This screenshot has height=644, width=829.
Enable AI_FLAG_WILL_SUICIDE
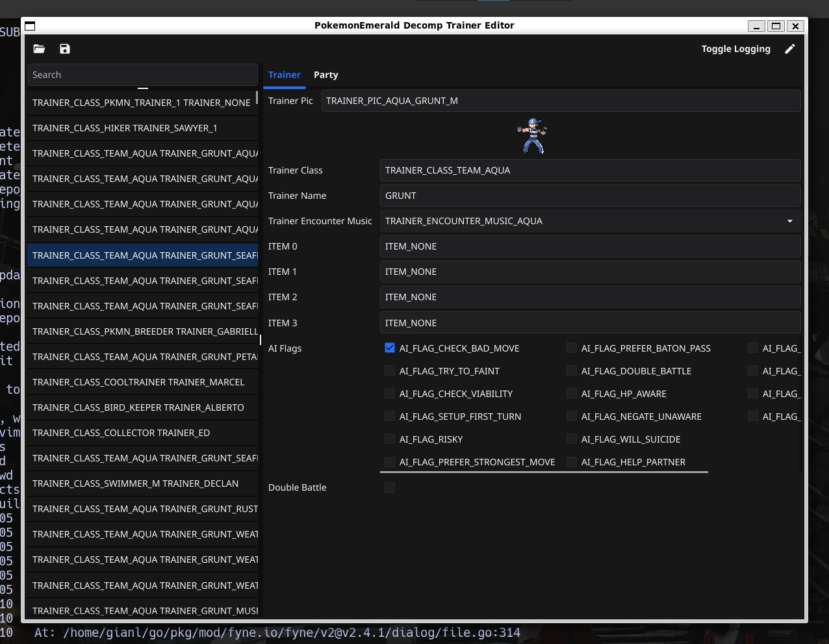click(x=571, y=439)
